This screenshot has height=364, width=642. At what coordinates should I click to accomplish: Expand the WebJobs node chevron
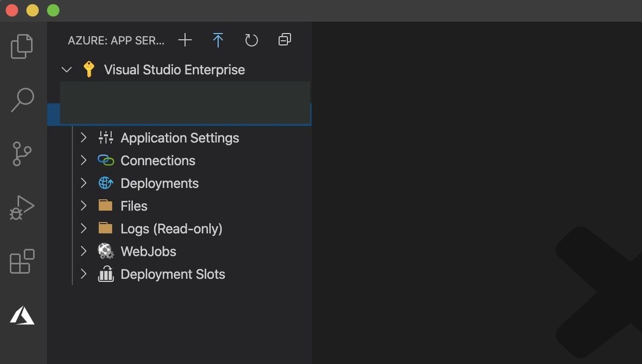(83, 251)
